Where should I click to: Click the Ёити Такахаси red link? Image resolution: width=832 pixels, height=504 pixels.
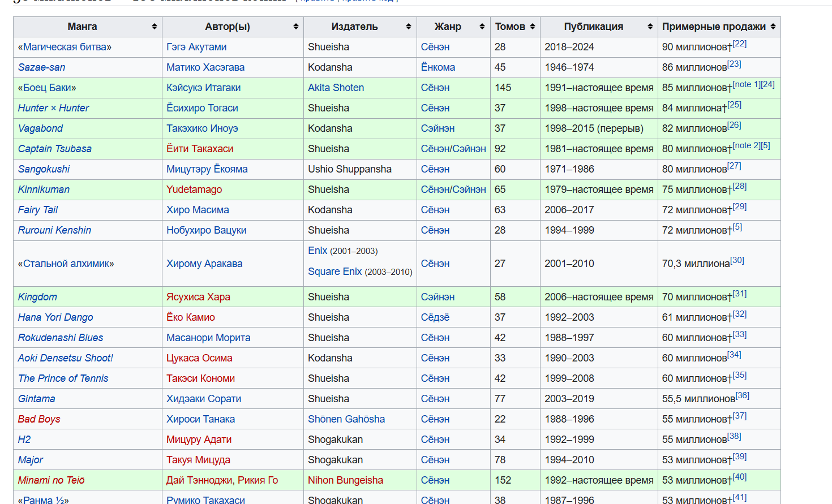[x=200, y=149]
